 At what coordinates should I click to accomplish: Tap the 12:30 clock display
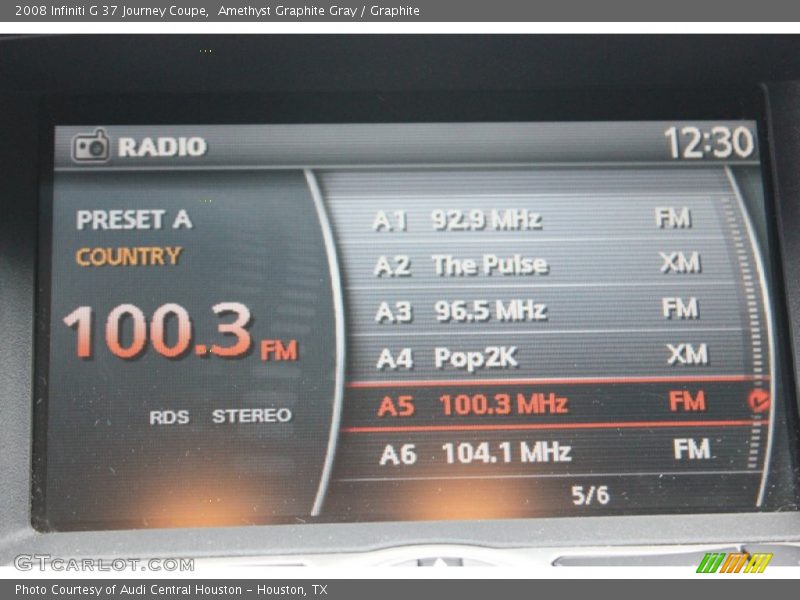[x=709, y=142]
